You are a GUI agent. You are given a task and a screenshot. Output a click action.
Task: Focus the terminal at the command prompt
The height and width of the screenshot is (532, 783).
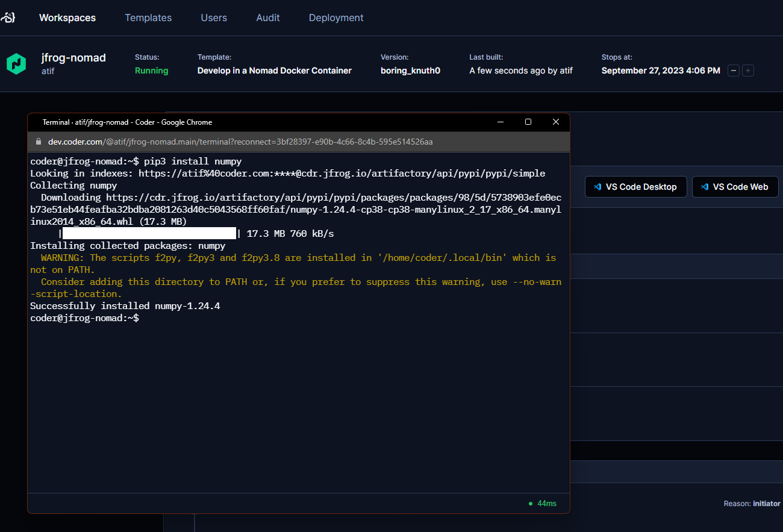click(145, 318)
